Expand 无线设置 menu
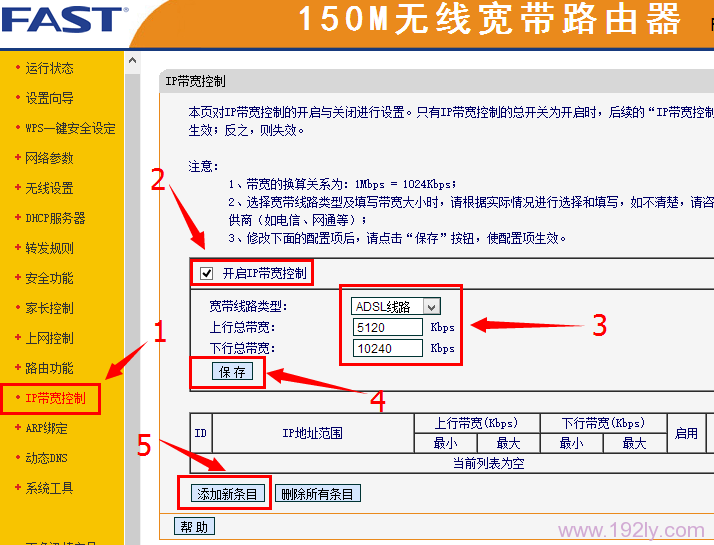The height and width of the screenshot is (545, 714). click(49, 188)
